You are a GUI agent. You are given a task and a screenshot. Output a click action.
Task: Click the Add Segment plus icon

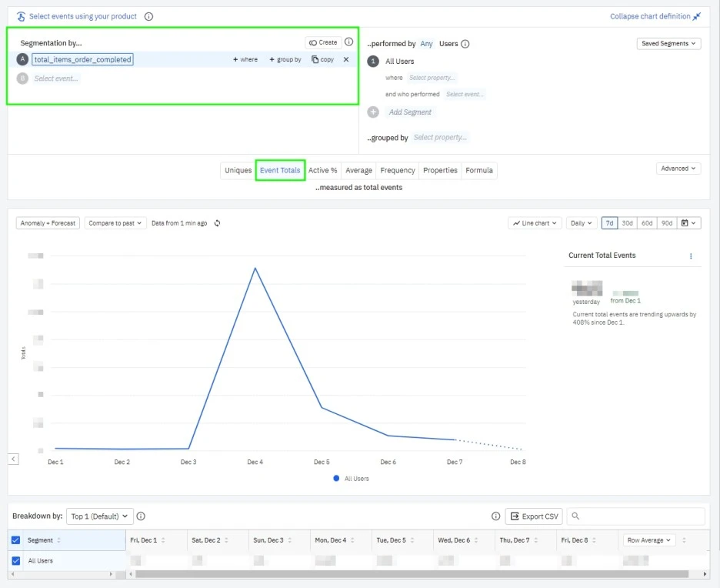click(x=373, y=112)
